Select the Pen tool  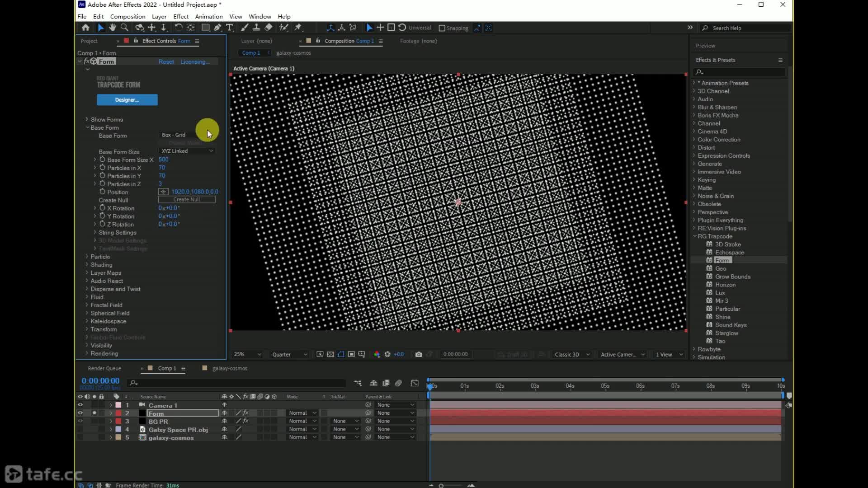pyautogui.click(x=217, y=28)
